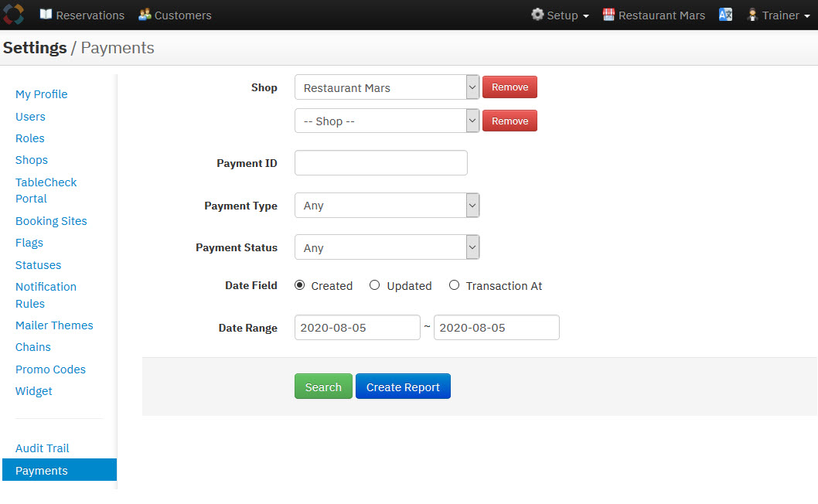Open Customers in the top navbar

point(183,15)
